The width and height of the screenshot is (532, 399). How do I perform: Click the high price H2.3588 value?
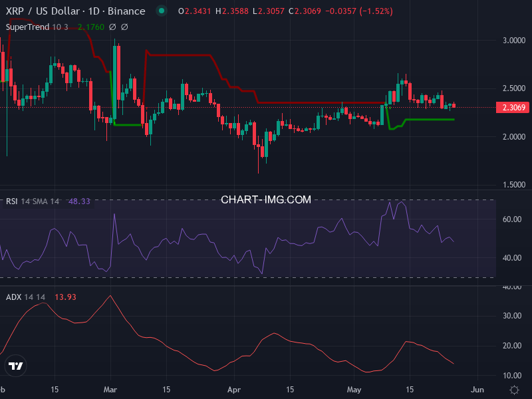(232, 11)
